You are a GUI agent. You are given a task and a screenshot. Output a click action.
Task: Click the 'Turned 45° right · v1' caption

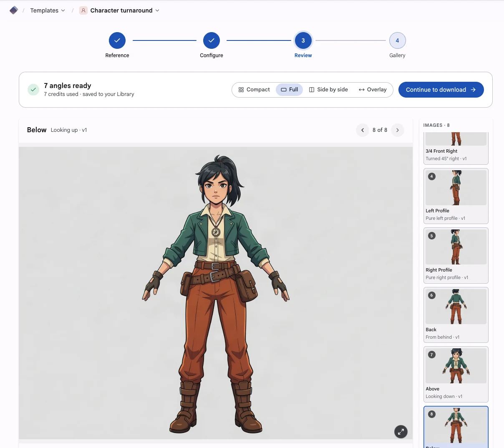(x=446, y=159)
